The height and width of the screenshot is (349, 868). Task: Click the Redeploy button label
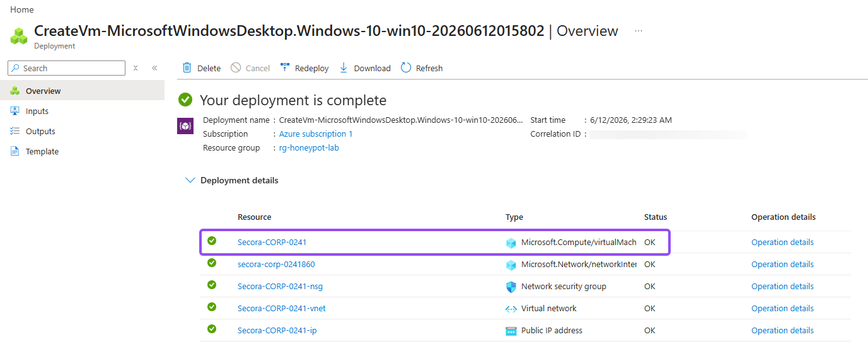(312, 68)
